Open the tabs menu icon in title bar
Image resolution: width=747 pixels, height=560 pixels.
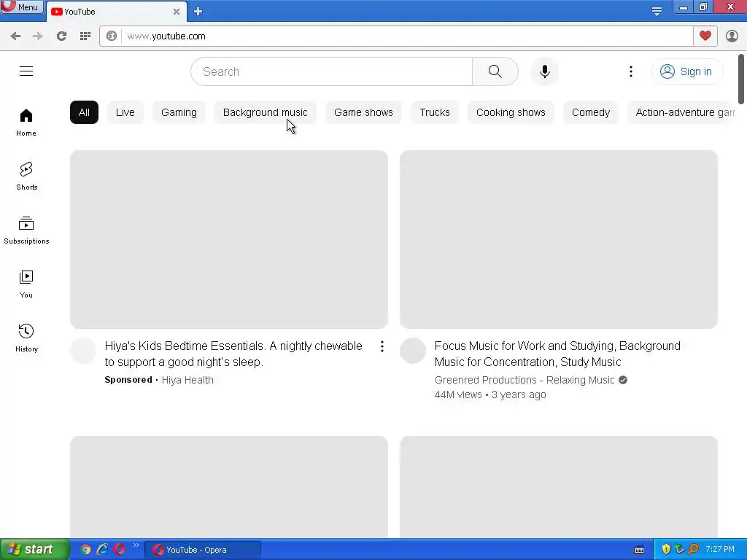[x=657, y=12]
